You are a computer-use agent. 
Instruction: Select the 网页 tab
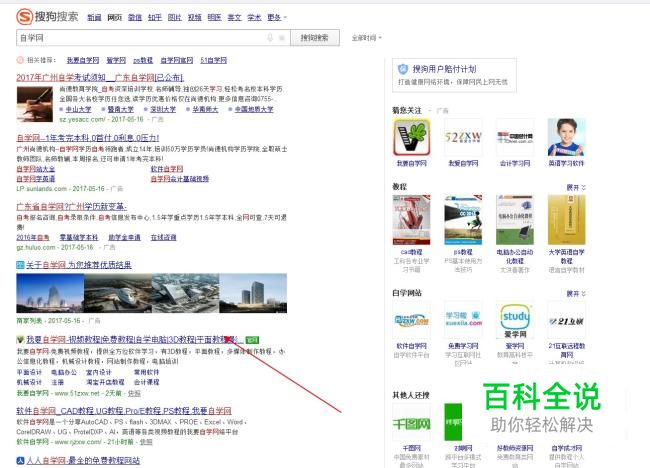(114, 17)
